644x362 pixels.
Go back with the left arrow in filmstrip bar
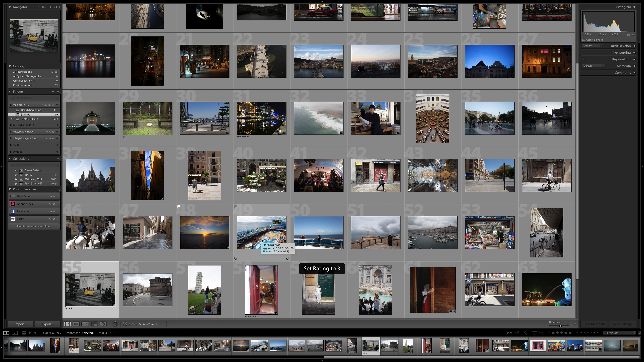coord(30,333)
